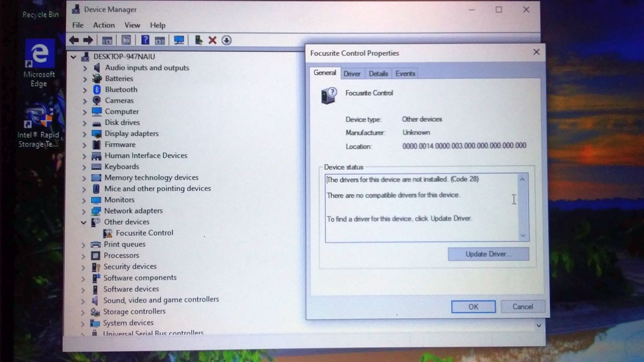Expand Sound, video and game controllers

(x=83, y=301)
